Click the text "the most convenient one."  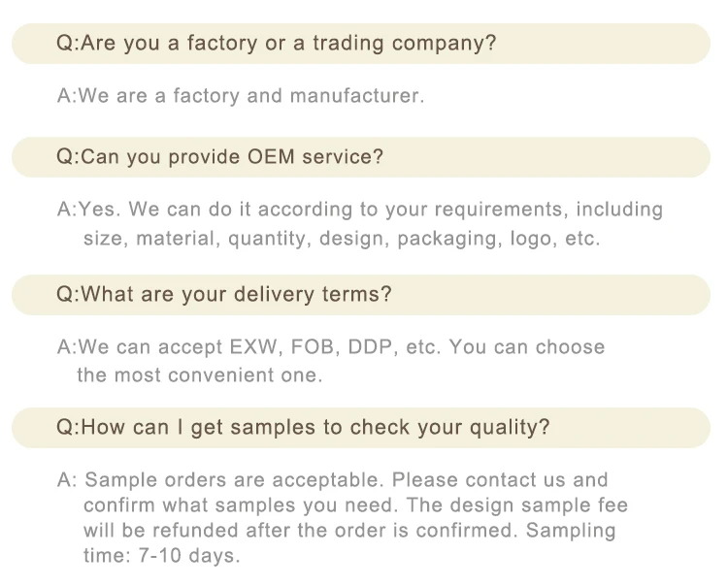(199, 374)
